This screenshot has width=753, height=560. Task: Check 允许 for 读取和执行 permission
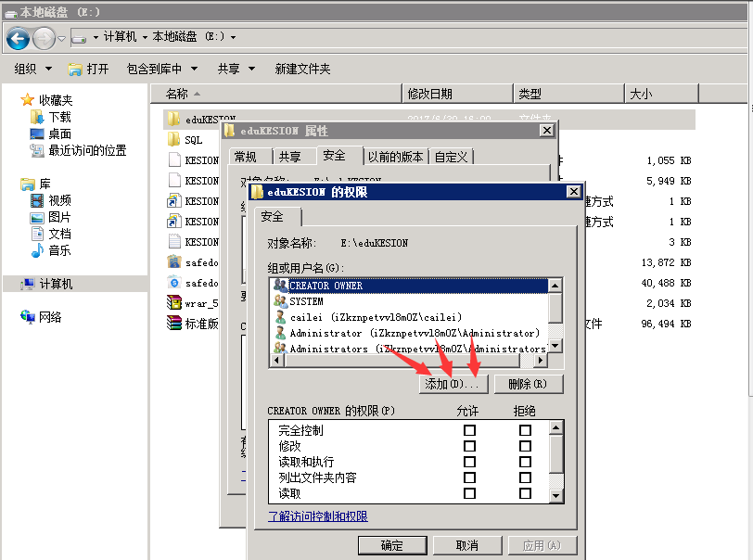(469, 463)
